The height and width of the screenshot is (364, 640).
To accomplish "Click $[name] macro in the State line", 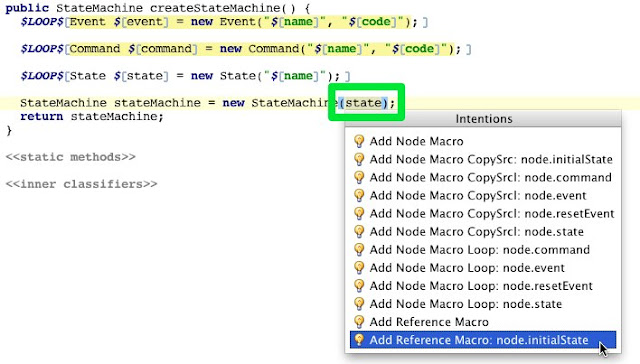I will [294, 76].
